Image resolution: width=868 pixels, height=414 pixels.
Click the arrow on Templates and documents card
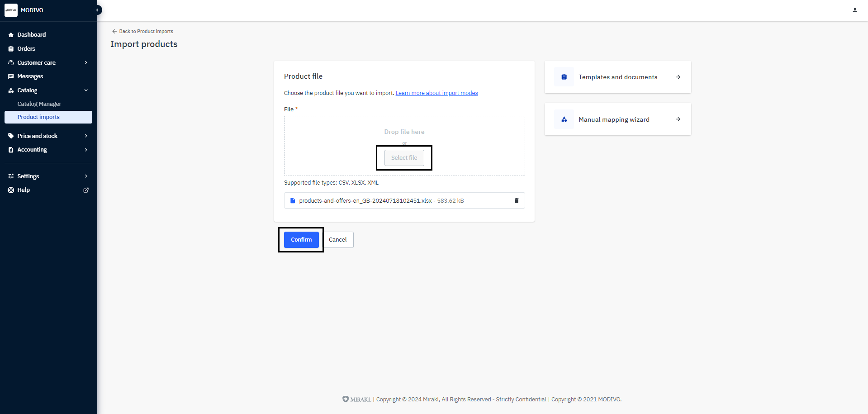click(678, 77)
